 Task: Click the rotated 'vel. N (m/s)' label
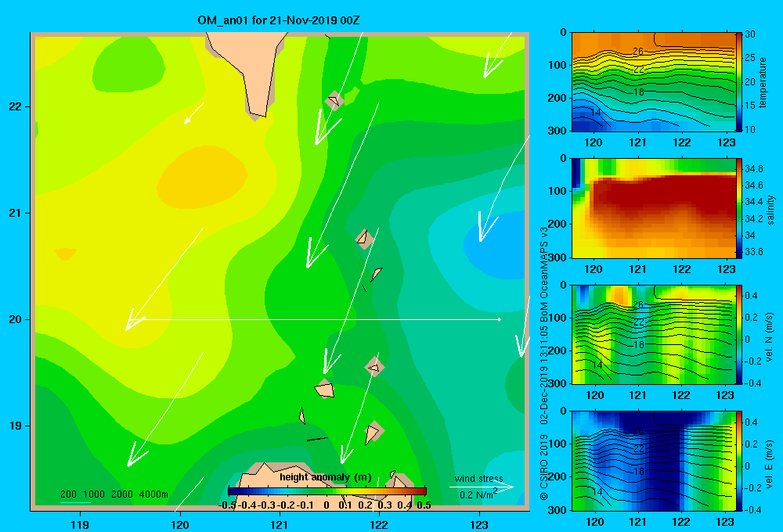click(x=769, y=337)
